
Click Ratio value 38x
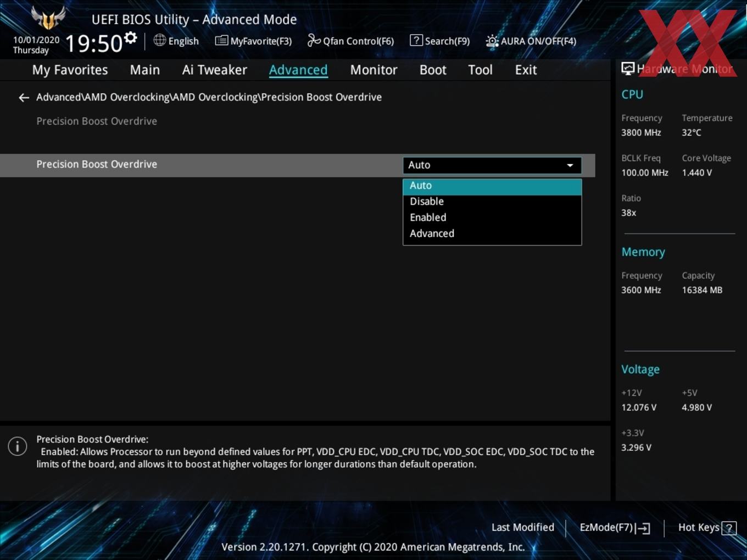coord(629,212)
